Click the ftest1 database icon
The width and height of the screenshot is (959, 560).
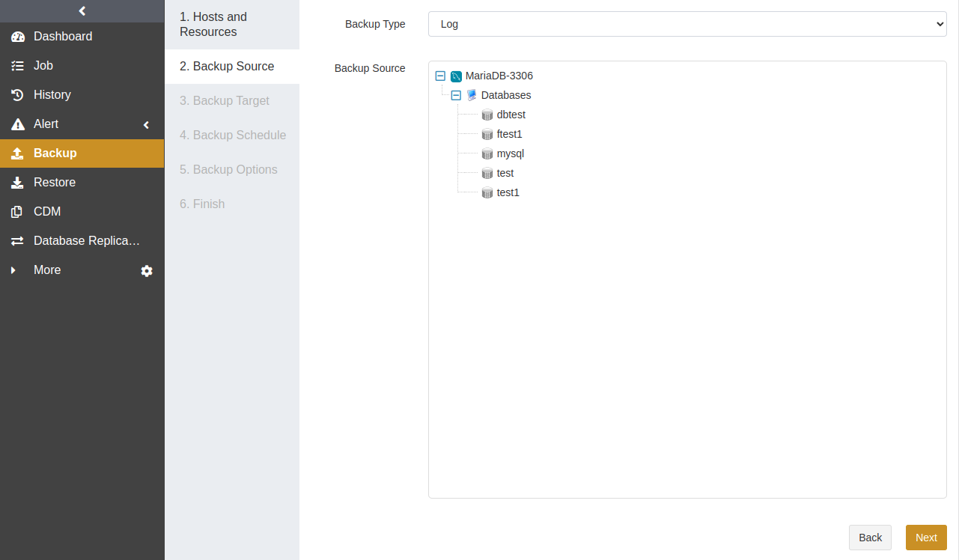[487, 135]
